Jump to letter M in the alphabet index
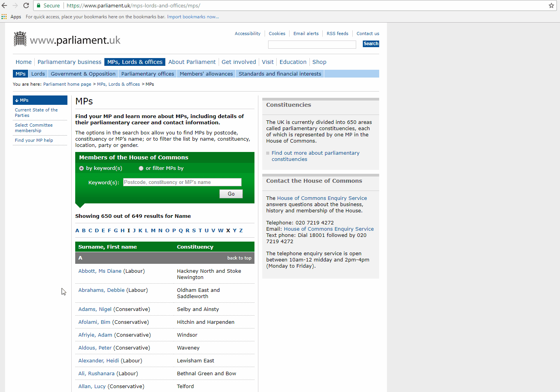The width and height of the screenshot is (560, 392). (x=153, y=231)
